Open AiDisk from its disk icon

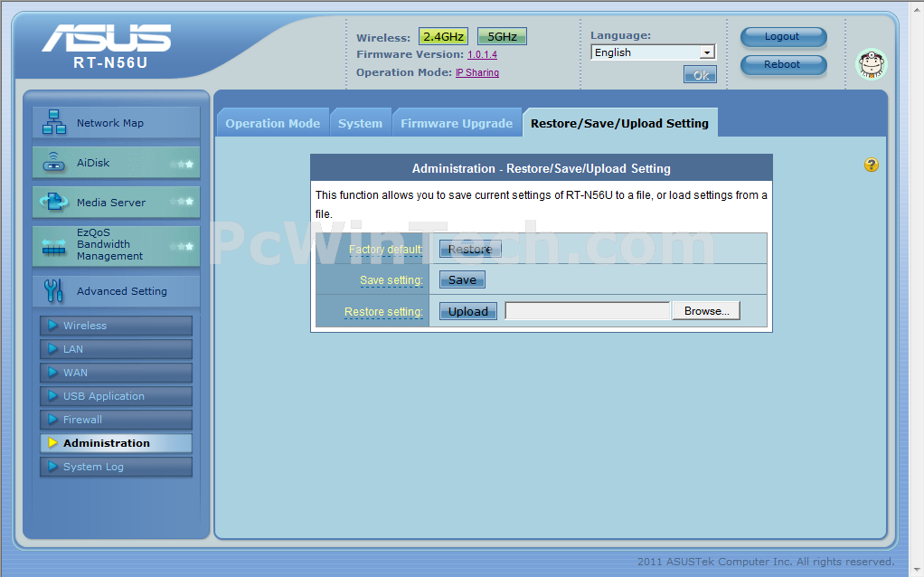53,162
